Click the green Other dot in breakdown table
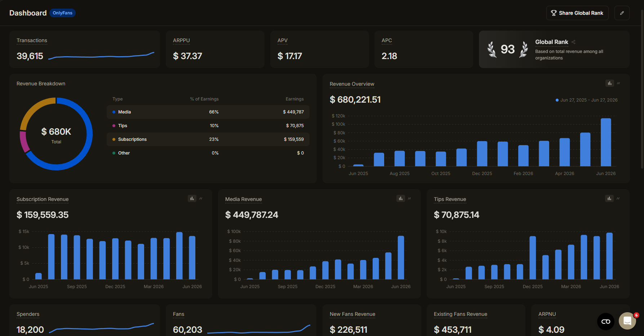Screen dimensions: 644x336 pyautogui.click(x=114, y=153)
